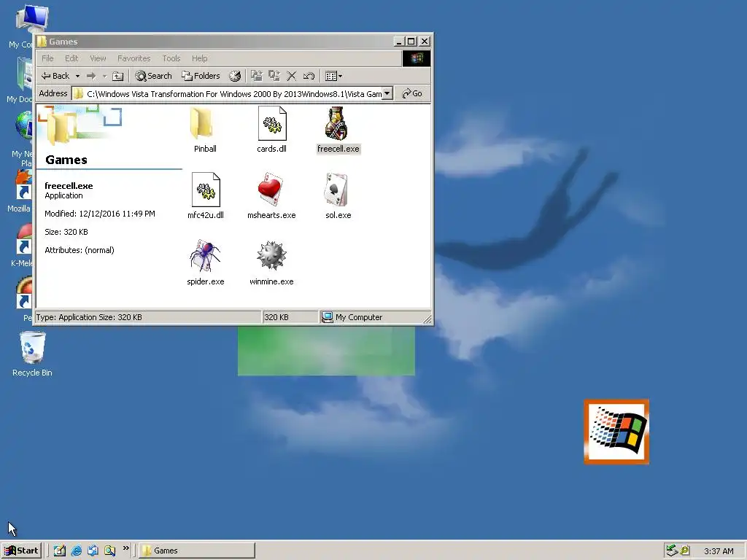This screenshot has height=560, width=747.
Task: Click the Start button
Action: pos(21,551)
